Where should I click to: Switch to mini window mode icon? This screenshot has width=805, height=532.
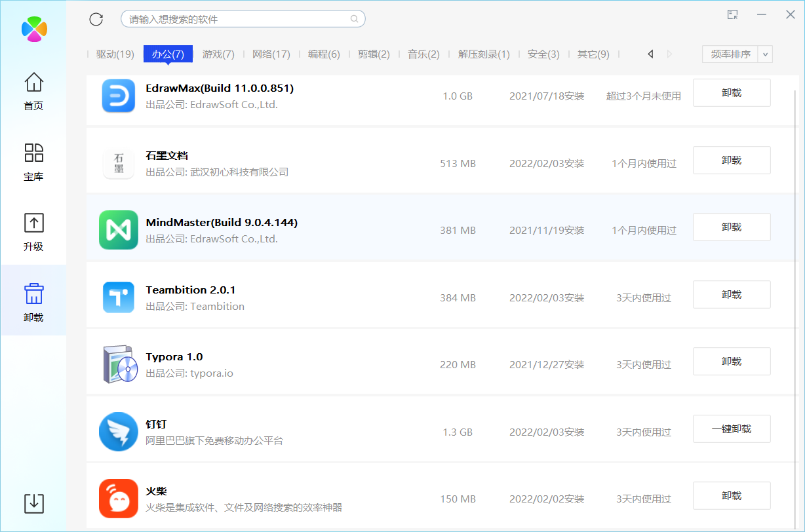click(733, 14)
